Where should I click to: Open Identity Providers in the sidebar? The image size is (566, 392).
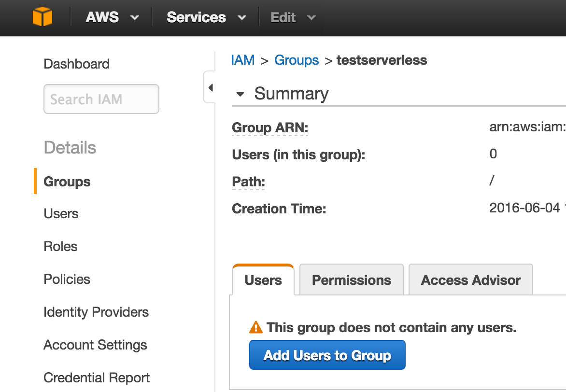tap(96, 312)
